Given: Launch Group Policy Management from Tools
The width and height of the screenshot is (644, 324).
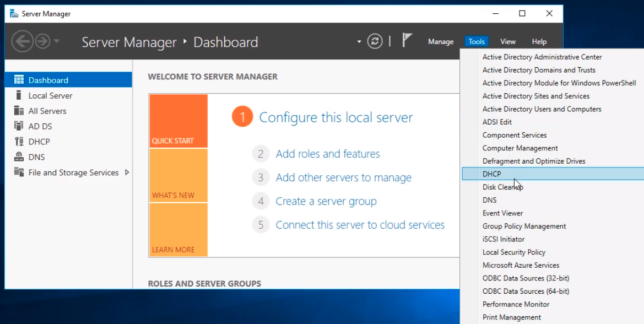Looking at the screenshot, I should 524,226.
